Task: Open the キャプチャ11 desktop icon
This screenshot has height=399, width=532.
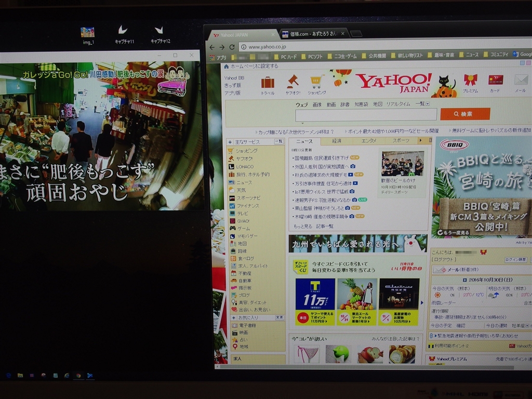Action: coord(124,35)
